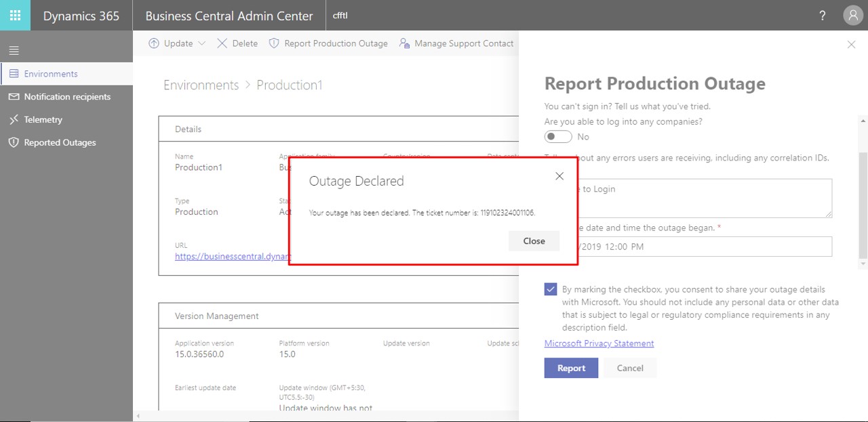
Task: Click the Dynamics 365 header title
Action: click(81, 16)
